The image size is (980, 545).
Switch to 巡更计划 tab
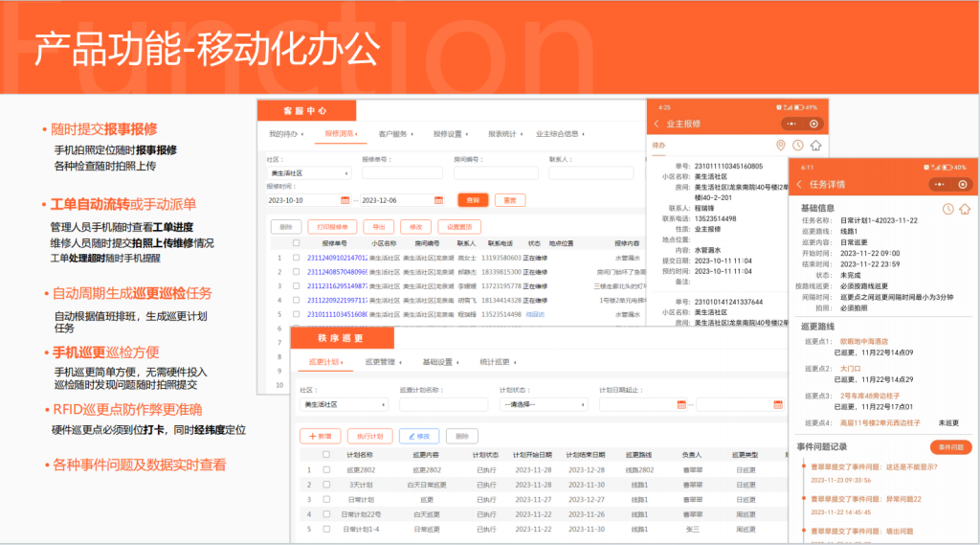click(x=326, y=362)
